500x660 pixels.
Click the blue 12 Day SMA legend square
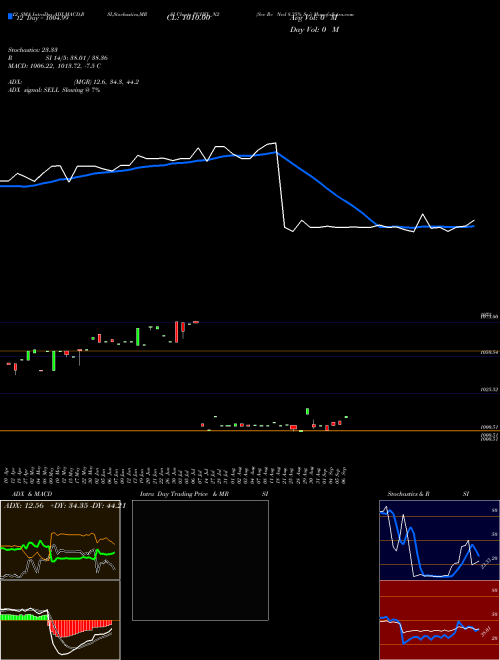[x=10, y=16]
